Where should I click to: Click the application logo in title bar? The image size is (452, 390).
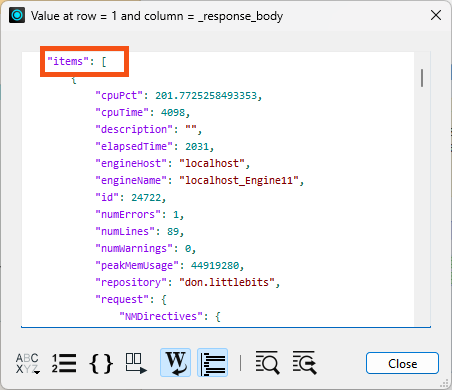point(17,15)
